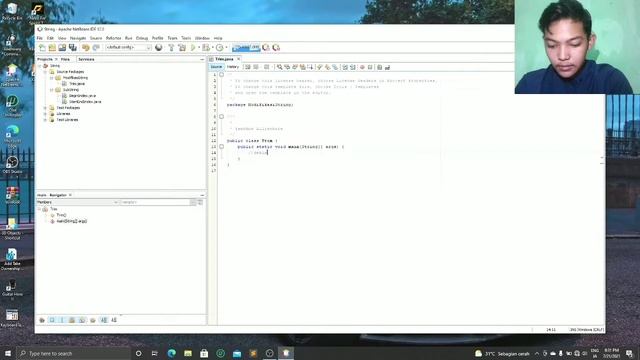Select the Trim.java editor tab
The image size is (640, 360).
pyautogui.click(x=224, y=59)
